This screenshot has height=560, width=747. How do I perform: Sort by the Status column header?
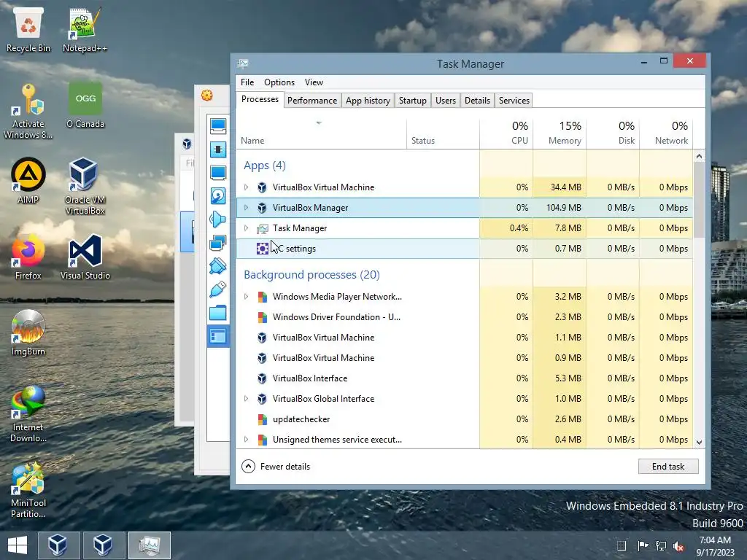click(x=443, y=134)
